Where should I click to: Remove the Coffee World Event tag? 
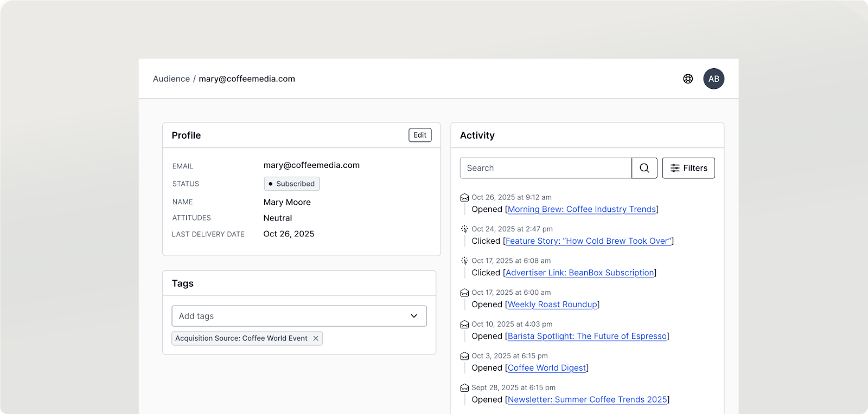(316, 338)
